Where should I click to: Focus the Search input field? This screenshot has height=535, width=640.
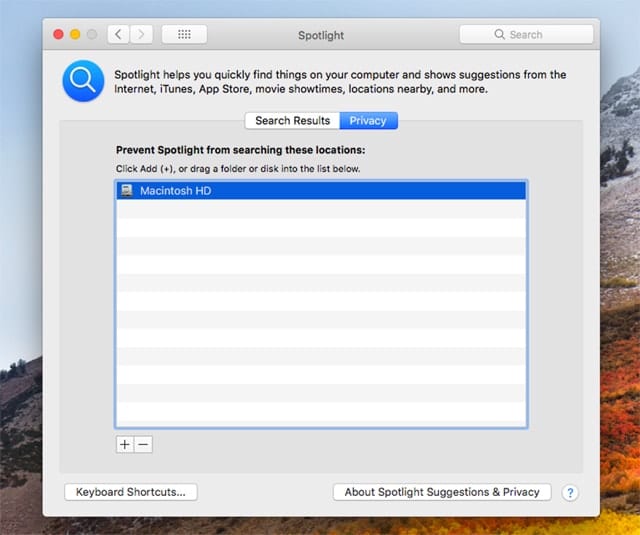[535, 35]
